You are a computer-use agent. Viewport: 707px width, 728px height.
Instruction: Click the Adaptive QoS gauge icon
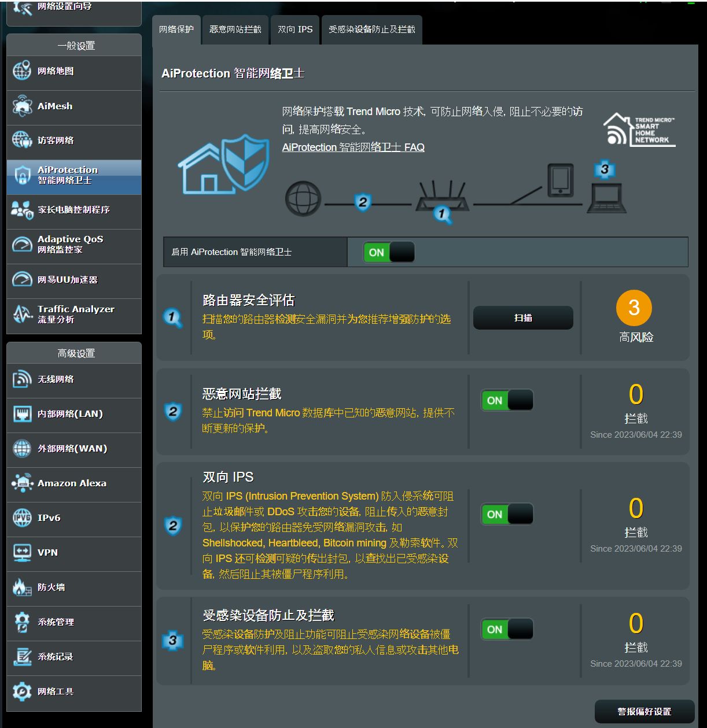[22, 245]
